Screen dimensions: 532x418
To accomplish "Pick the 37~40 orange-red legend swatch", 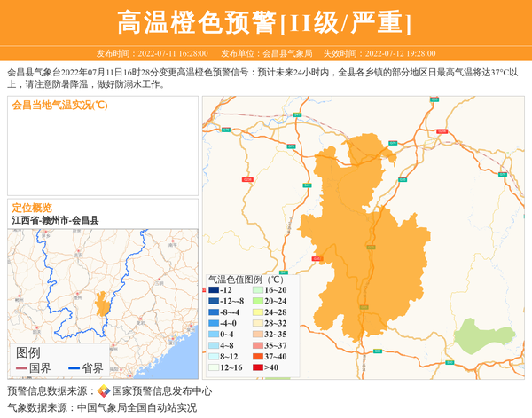I will coord(257,357).
